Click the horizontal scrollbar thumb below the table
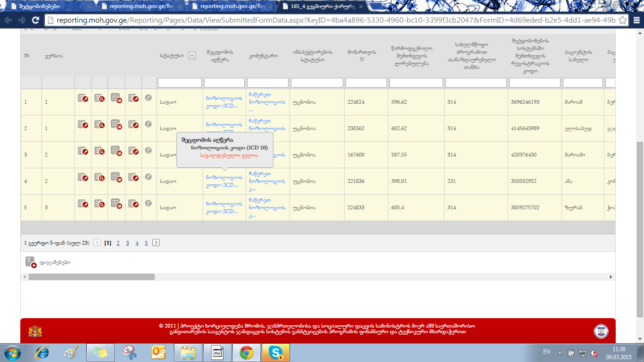The width and height of the screenshot is (644, 362). coord(91,277)
